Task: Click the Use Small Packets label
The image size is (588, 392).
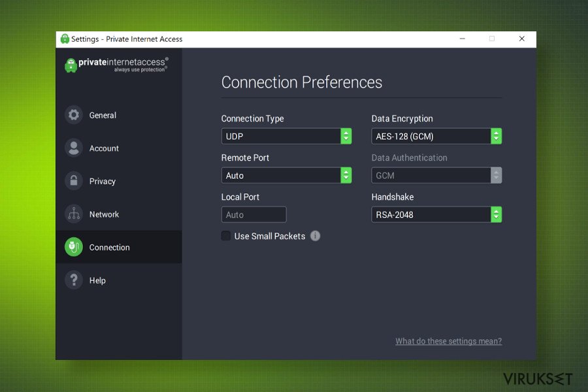Action: coord(270,236)
